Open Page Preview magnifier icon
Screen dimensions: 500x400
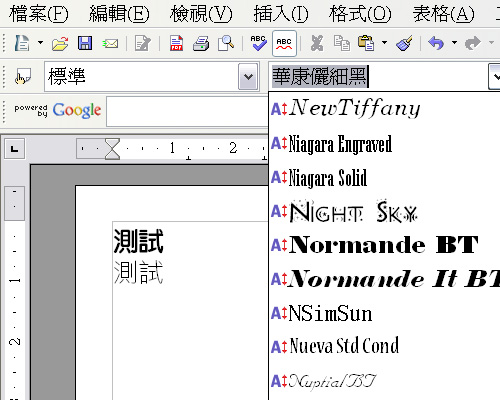[226, 43]
